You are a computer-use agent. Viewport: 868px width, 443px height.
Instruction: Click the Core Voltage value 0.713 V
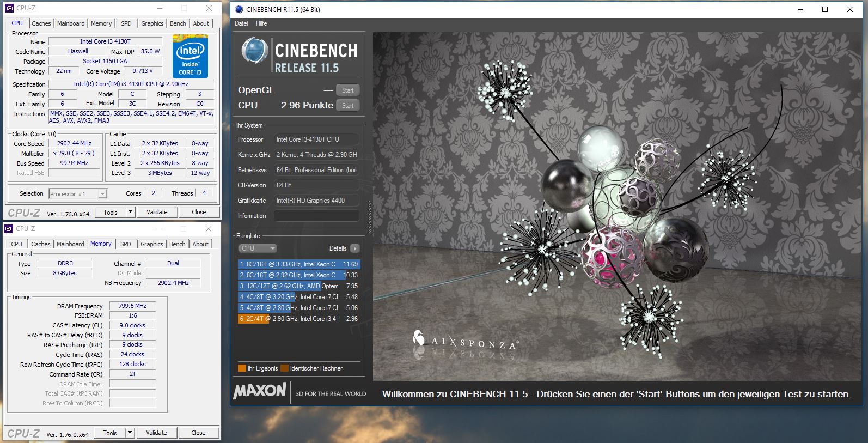pos(143,71)
